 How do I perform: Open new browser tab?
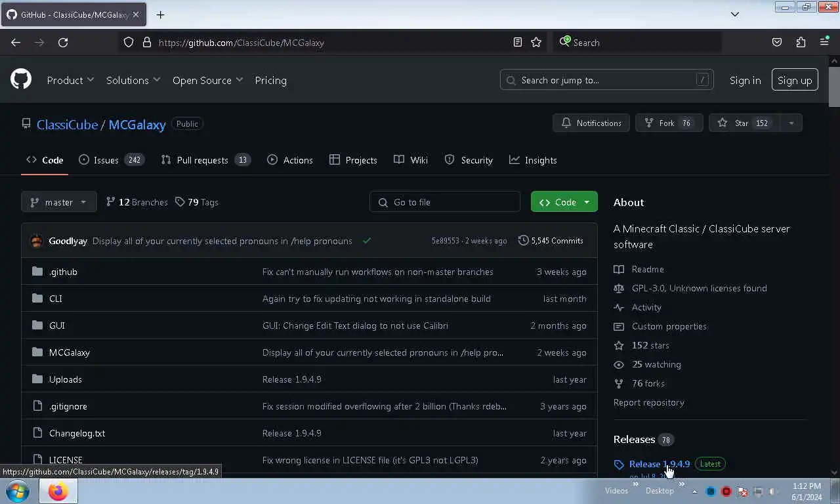click(x=160, y=14)
